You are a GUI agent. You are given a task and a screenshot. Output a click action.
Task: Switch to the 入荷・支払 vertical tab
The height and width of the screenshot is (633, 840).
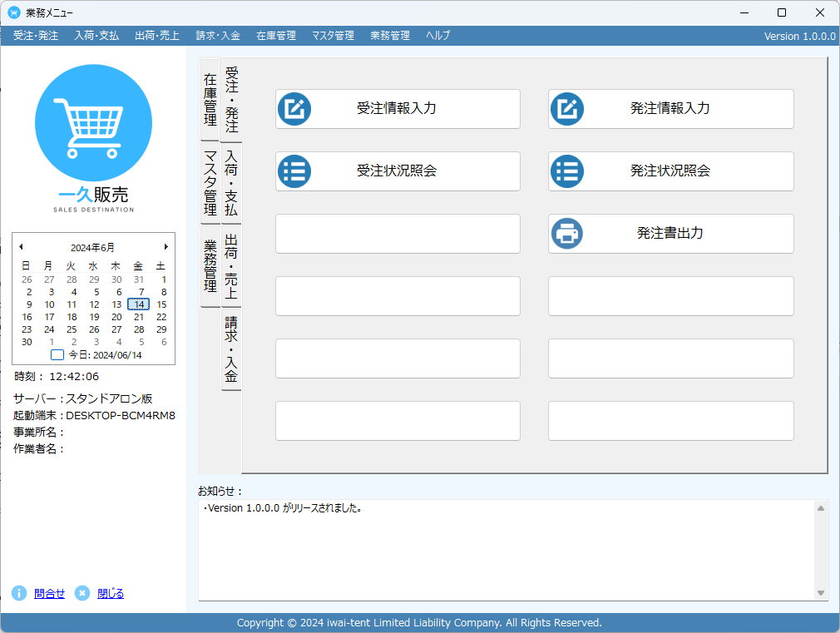[x=231, y=183]
